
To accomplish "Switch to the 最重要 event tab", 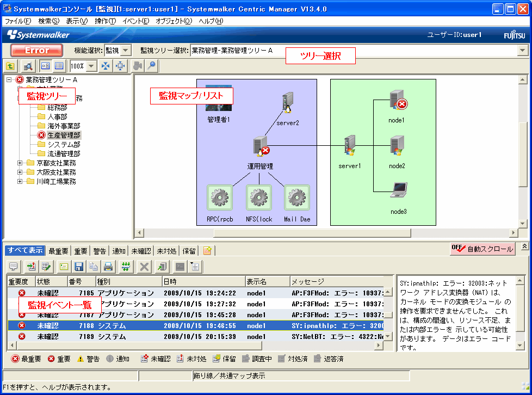I will (58, 251).
